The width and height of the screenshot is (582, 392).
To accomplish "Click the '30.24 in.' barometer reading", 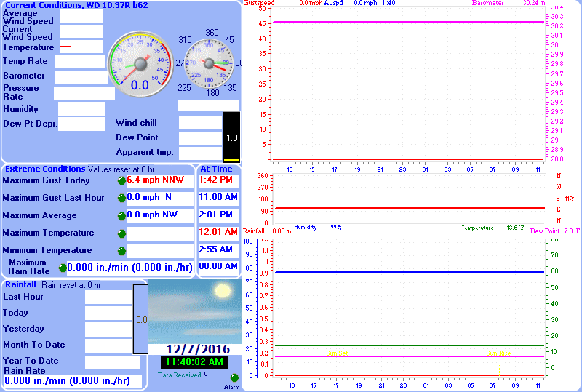I will click(535, 3).
